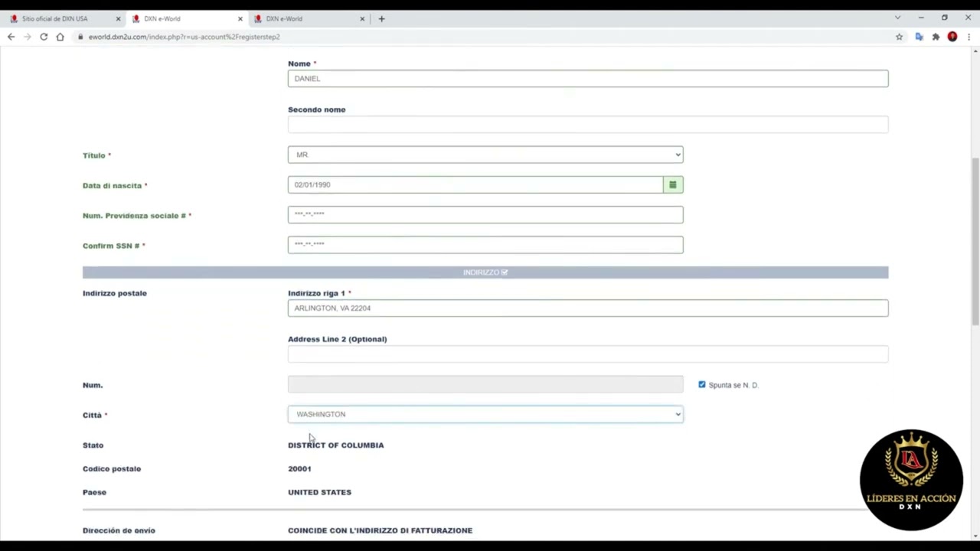This screenshot has width=980, height=551.
Task: Open the tab search chevron
Action: coord(897,18)
